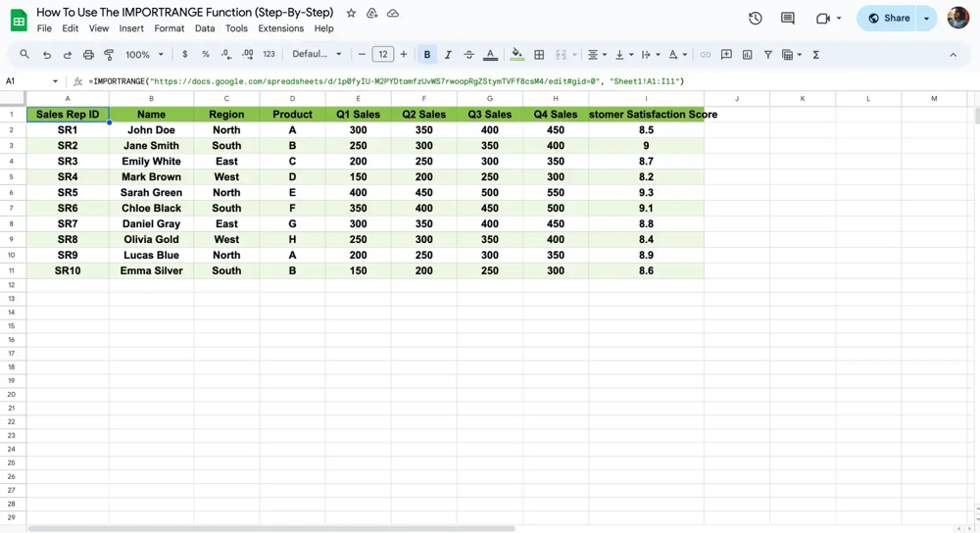Open the Extensions menu
This screenshot has height=533, width=980.
click(280, 28)
